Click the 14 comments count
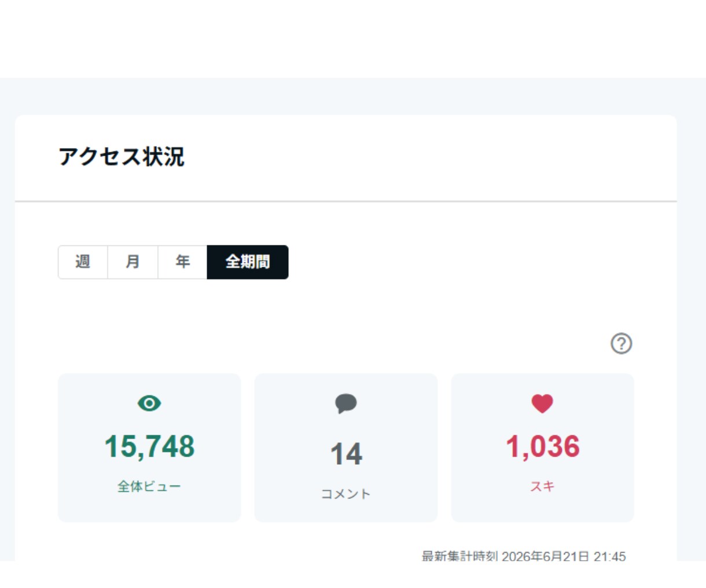 [x=346, y=454]
